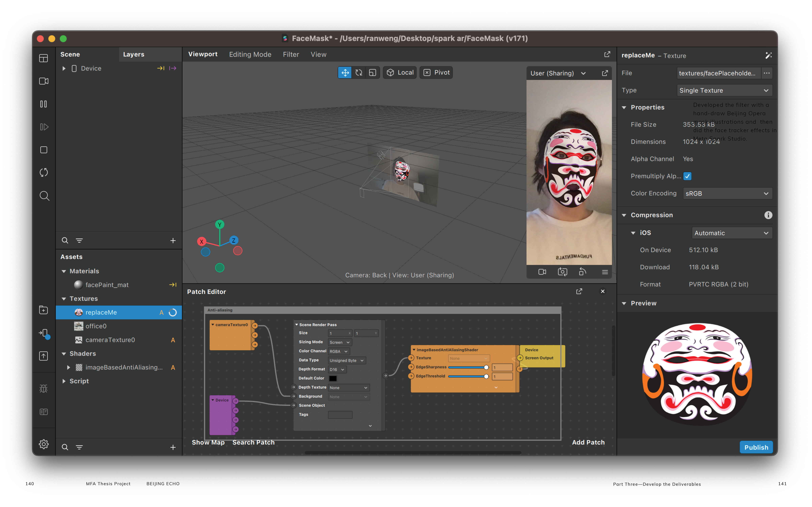Toggle the Premultiply Alpha checkbox
Image resolution: width=812 pixels, height=507 pixels.
click(x=687, y=176)
